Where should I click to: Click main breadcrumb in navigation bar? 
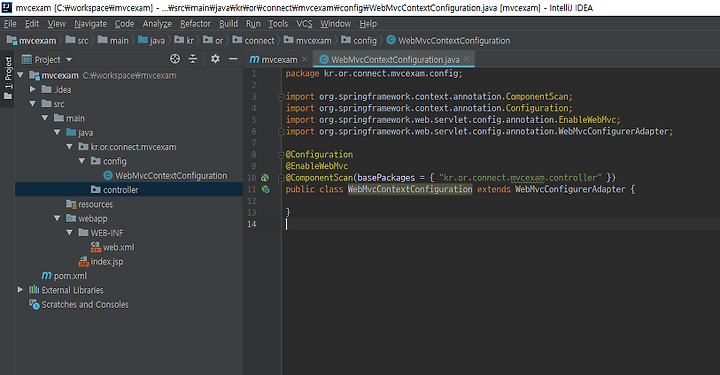pyautogui.click(x=113, y=40)
